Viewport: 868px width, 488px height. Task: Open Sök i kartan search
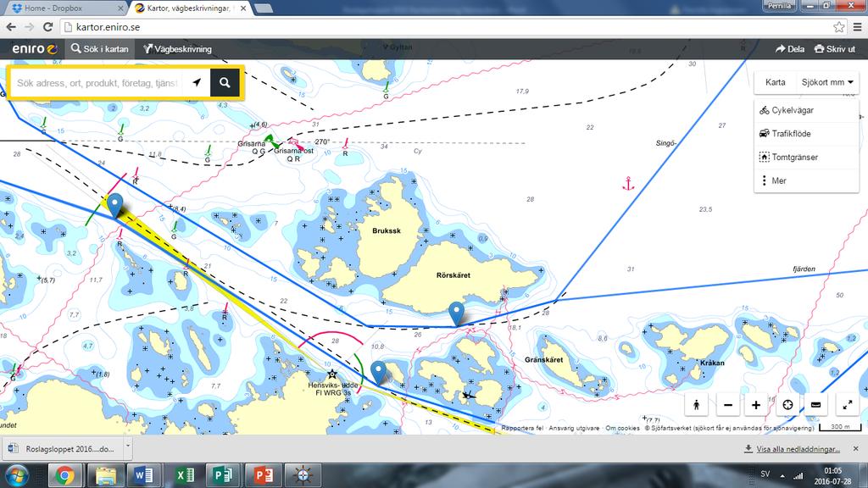(100, 48)
